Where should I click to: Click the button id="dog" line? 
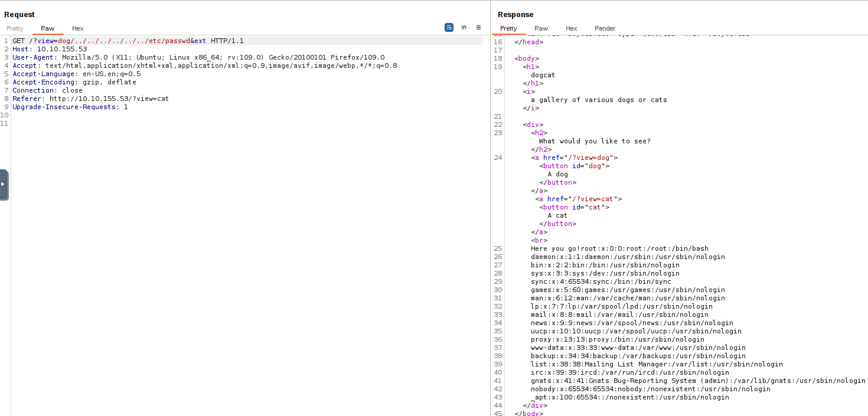[574, 166]
